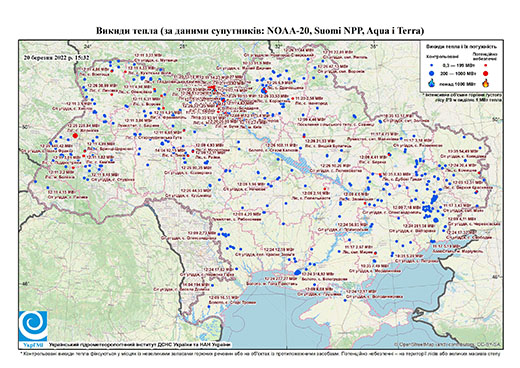Click the 36° longitude label on top edge

pyautogui.click(x=374, y=46)
